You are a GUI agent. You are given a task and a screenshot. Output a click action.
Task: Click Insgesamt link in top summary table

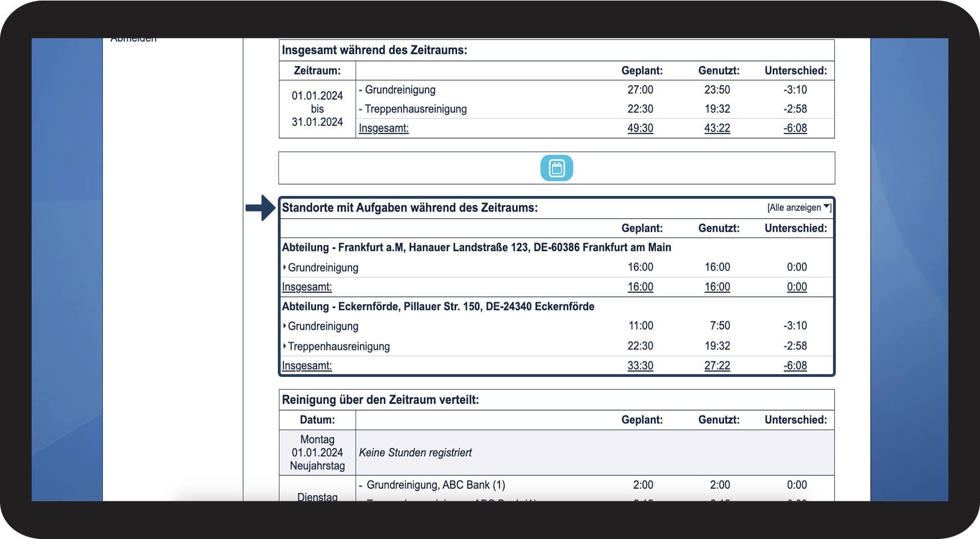tap(384, 128)
